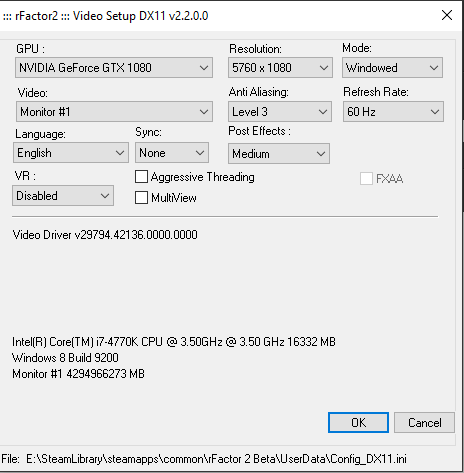Click the chevron arrow of the Mode combo box
This screenshot has height=473, width=464.
434,68
